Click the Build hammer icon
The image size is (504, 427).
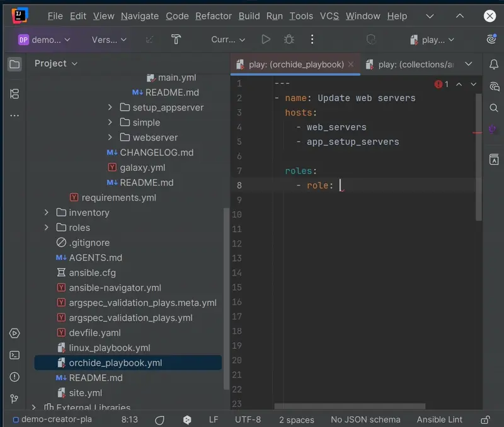[176, 39]
